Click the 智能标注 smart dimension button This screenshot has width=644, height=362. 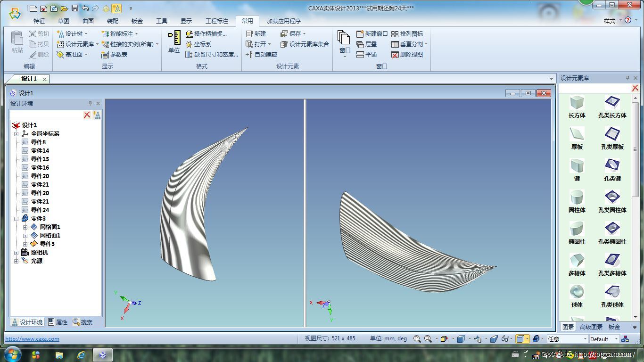coord(120,33)
